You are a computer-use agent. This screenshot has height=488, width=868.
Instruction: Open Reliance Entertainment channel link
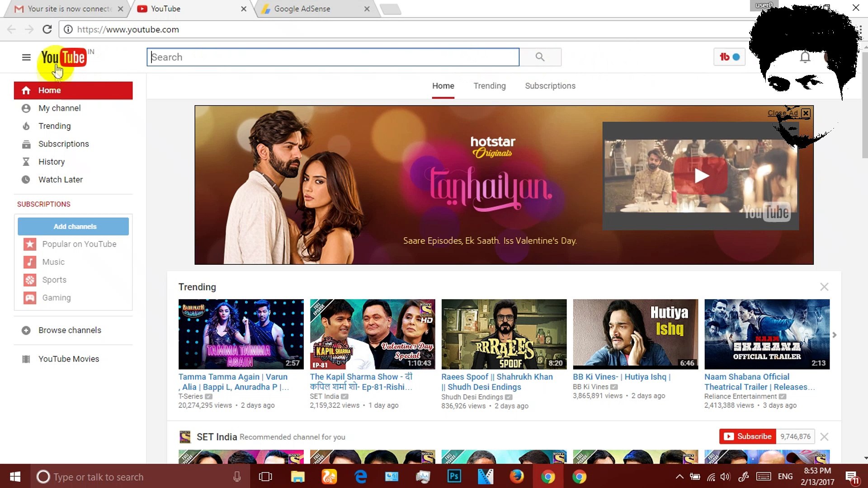(741, 396)
